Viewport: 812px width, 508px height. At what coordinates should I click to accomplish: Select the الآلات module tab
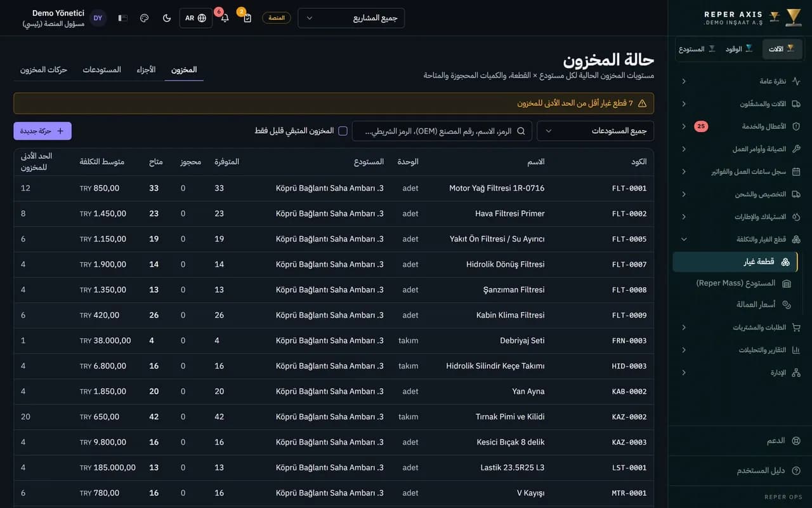click(x=782, y=49)
